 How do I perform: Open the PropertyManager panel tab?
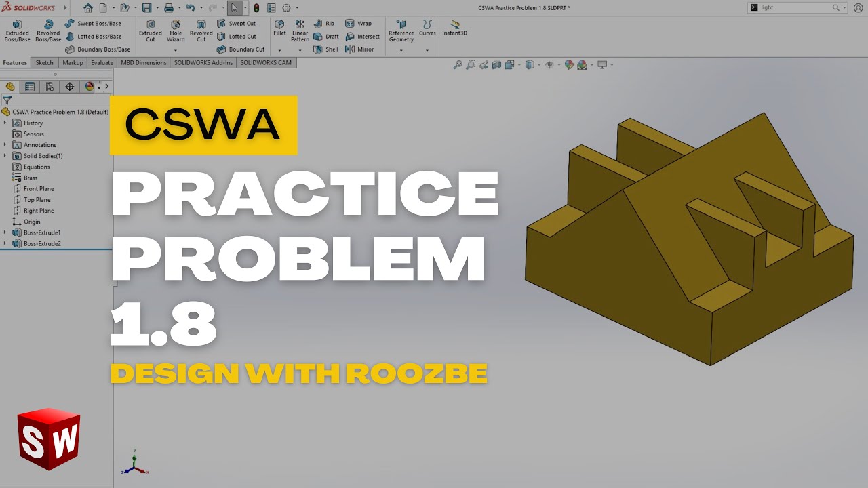[x=30, y=87]
